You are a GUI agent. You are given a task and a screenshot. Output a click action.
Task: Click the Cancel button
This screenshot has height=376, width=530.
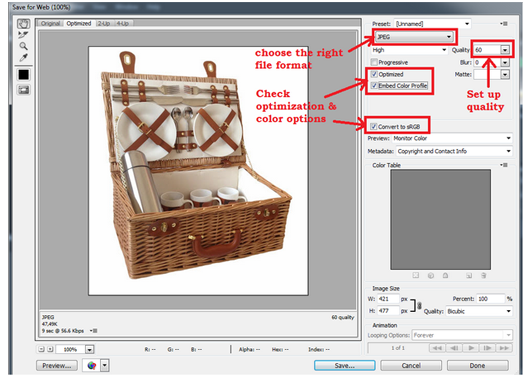[411, 366]
